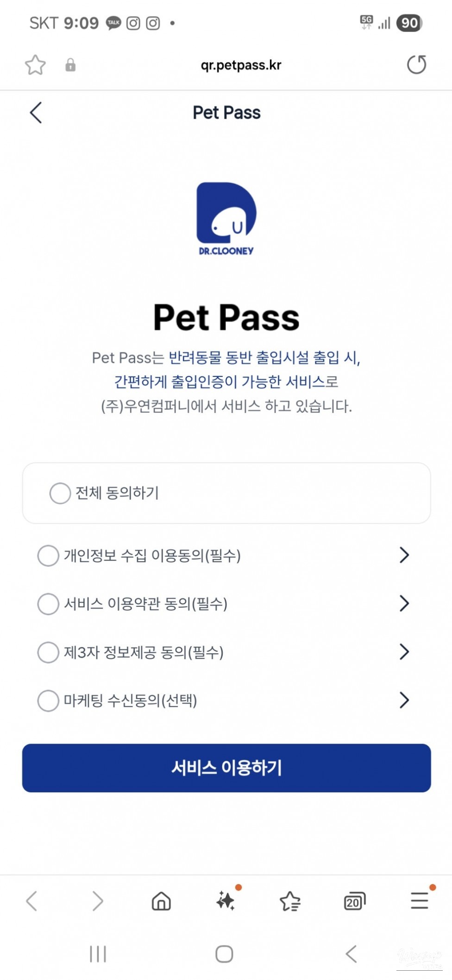This screenshot has width=452, height=980.
Task: Expand details for 개인정보 수집 이용동의
Action: tap(404, 555)
